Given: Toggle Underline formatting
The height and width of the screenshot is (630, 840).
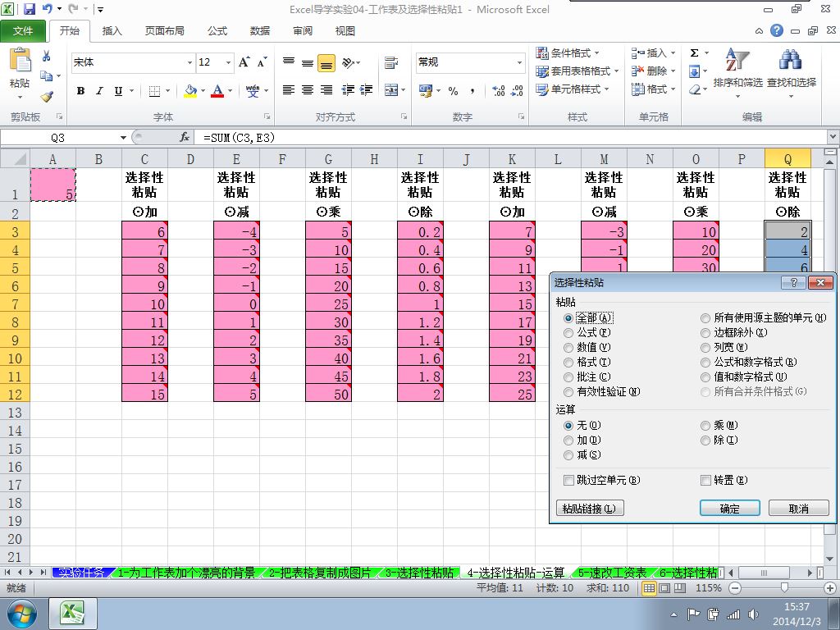Looking at the screenshot, I should (x=118, y=91).
